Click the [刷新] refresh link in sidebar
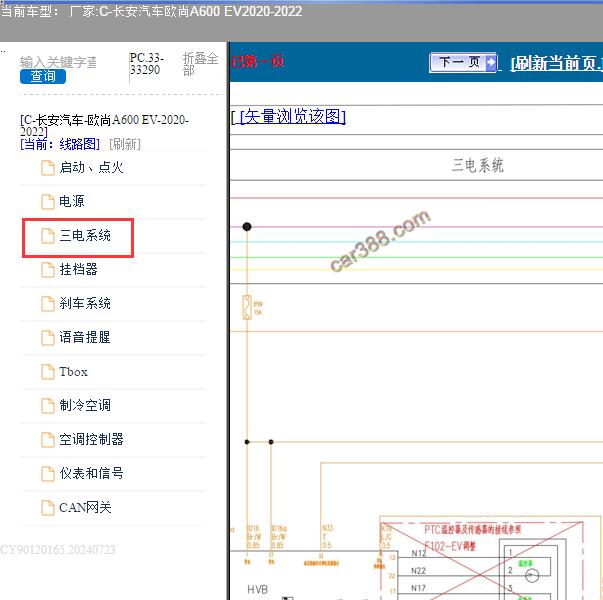Screen dimensions: 603x600 (125, 145)
